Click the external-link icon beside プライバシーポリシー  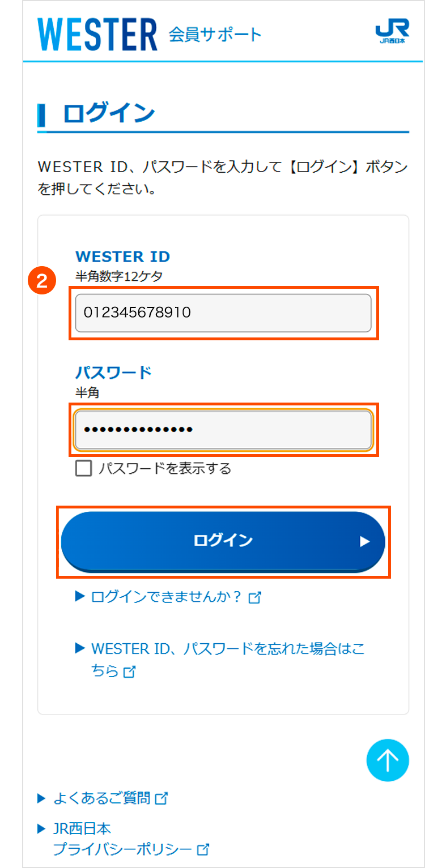(x=203, y=849)
